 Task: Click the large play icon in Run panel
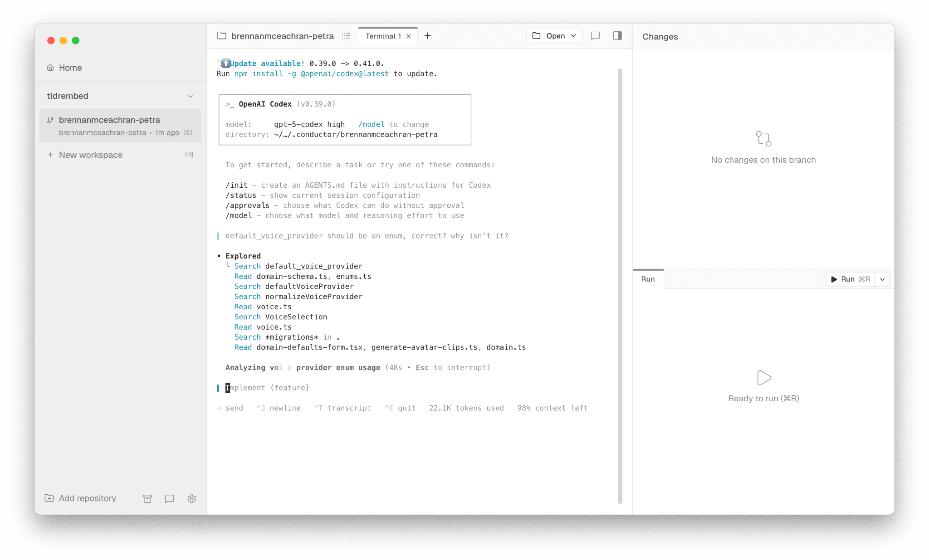click(x=764, y=377)
